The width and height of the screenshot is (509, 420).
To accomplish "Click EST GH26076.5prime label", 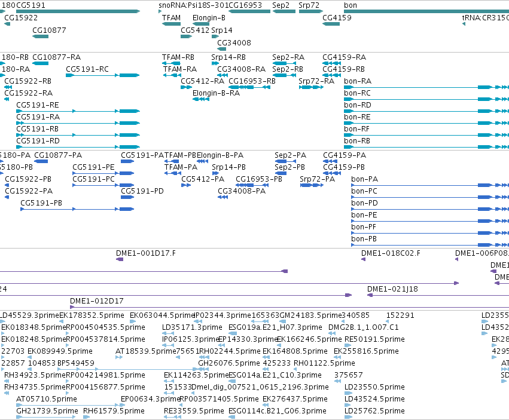I will pyautogui.click(x=229, y=363).
